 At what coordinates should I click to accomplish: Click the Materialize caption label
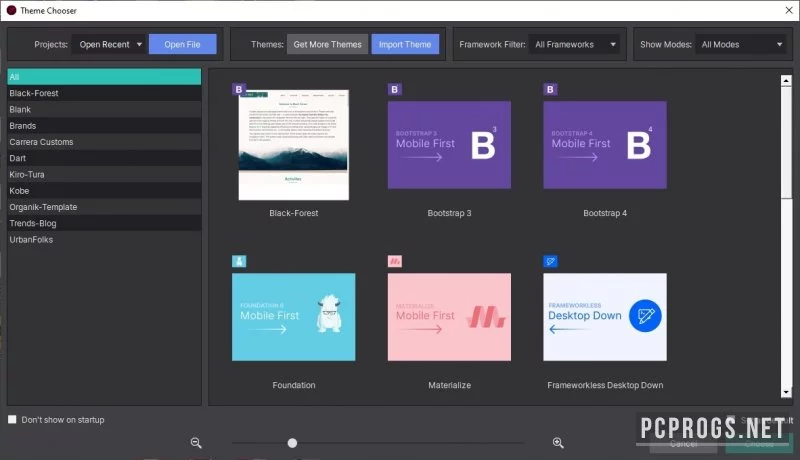[x=449, y=385]
